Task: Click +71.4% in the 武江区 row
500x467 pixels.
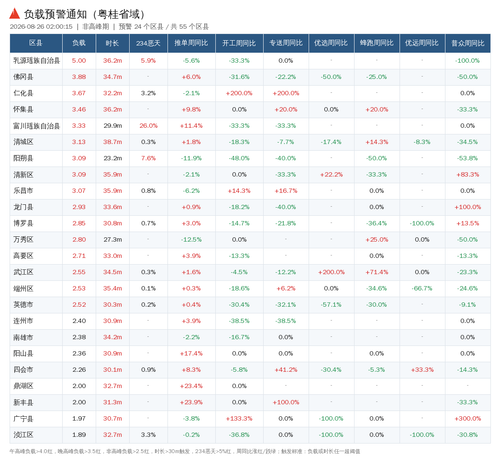Action: pyautogui.click(x=377, y=272)
